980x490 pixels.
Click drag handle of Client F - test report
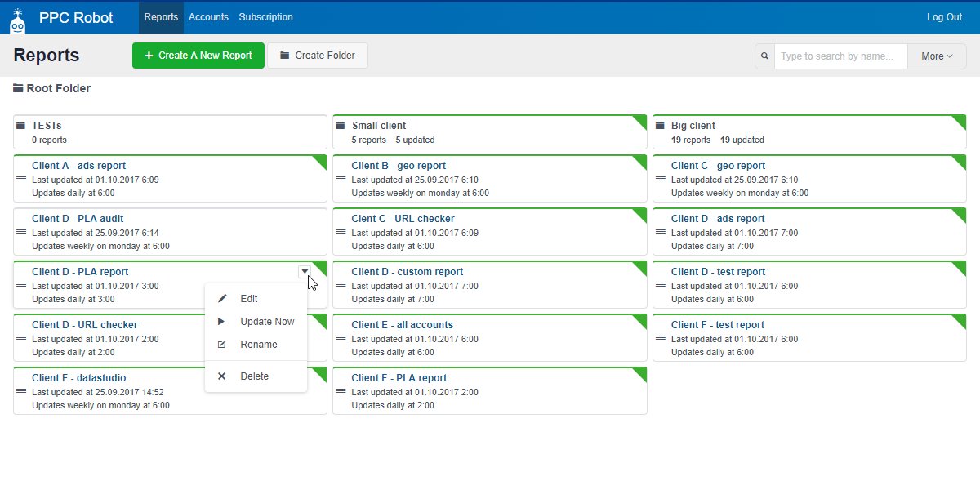click(661, 338)
